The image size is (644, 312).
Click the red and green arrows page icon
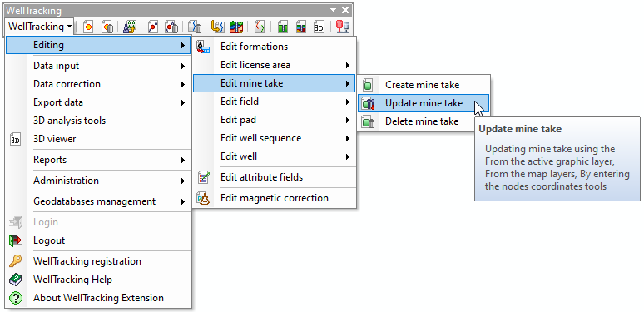point(259,27)
